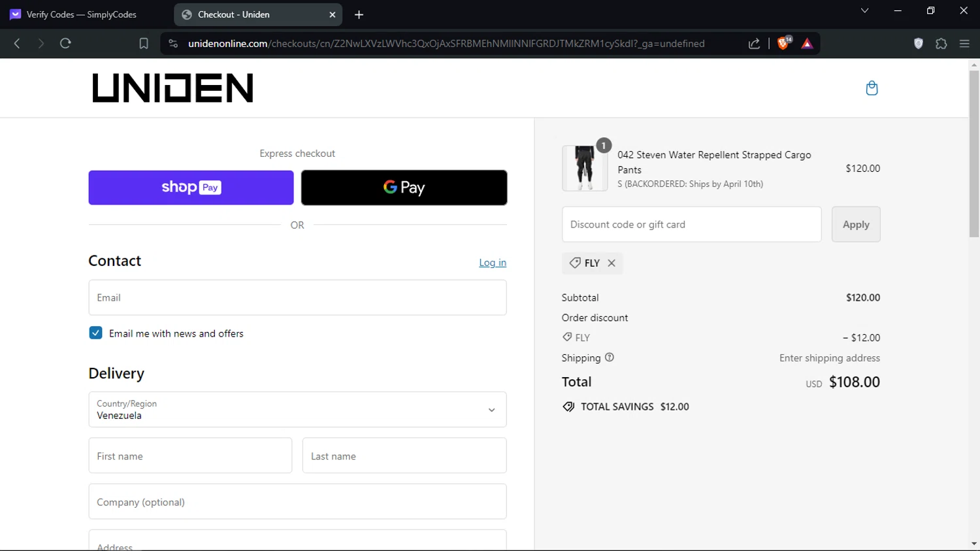Open Brave Rewards triangle icon
Screen dimensions: 980x551
click(808, 43)
